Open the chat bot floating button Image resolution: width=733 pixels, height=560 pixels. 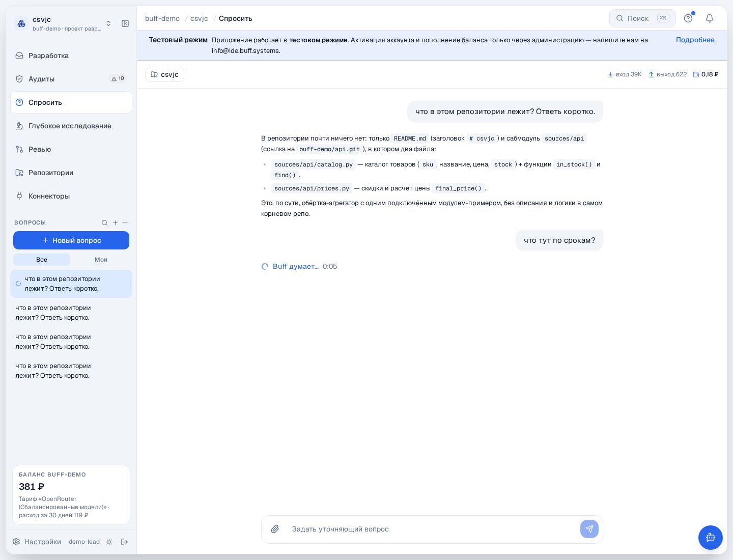[711, 538]
